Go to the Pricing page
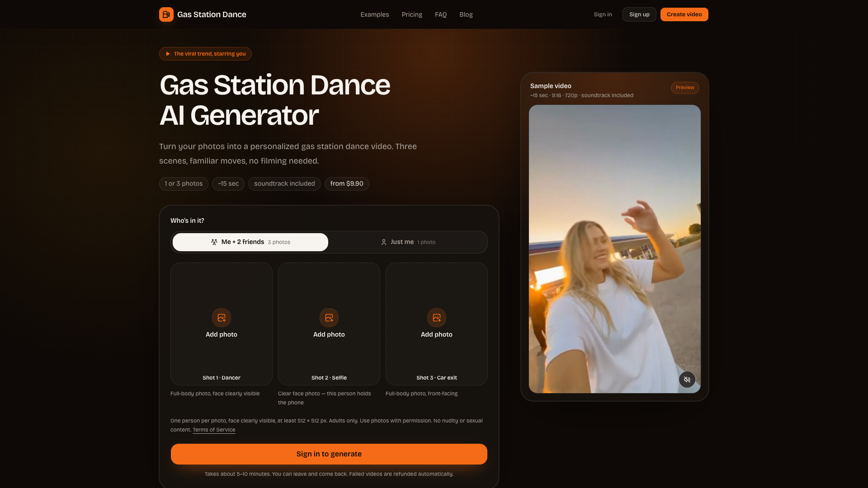The width and height of the screenshot is (868, 488). (412, 14)
